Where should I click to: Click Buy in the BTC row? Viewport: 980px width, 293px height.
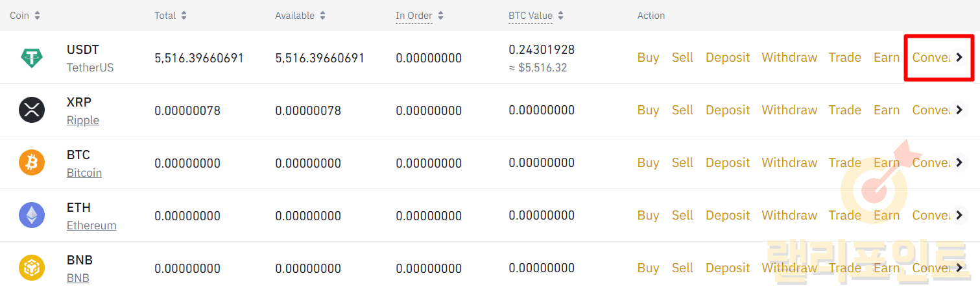pos(648,162)
